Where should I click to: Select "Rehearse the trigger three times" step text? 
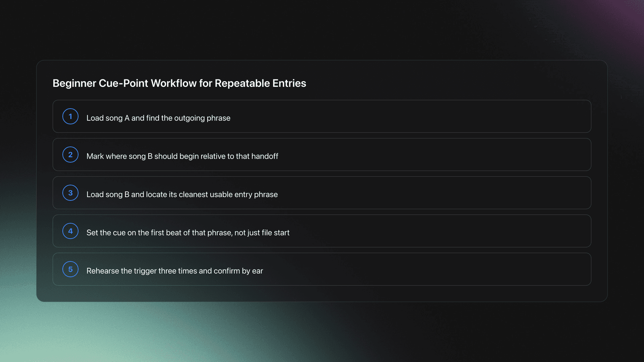175,271
